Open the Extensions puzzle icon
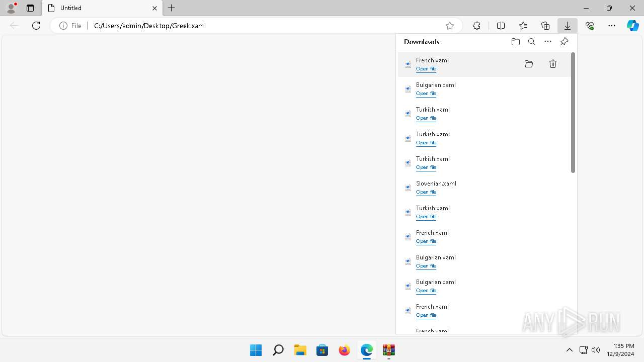Image resolution: width=644 pixels, height=362 pixels. [x=477, y=26]
